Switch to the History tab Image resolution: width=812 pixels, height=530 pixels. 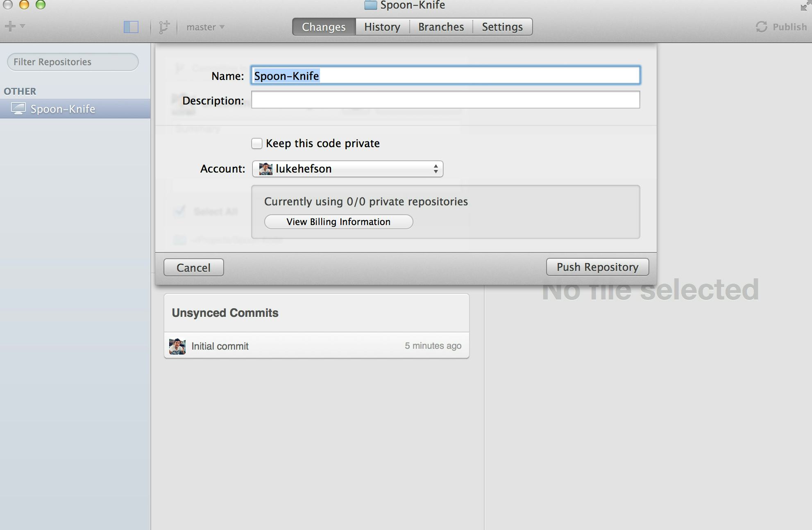[382, 27]
